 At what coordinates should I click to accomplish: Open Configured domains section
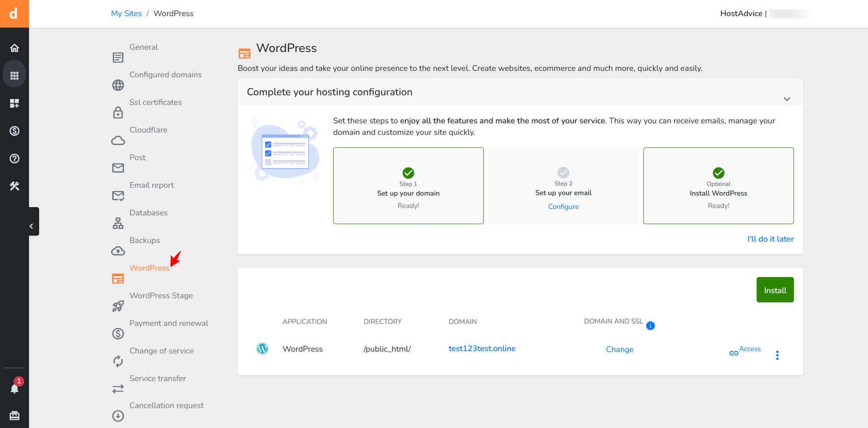point(166,75)
